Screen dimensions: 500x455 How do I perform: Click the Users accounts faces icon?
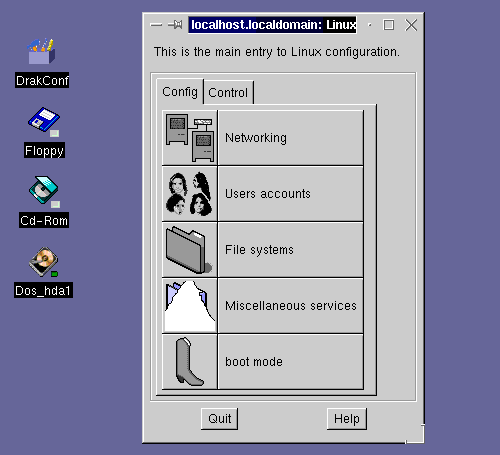click(190, 194)
